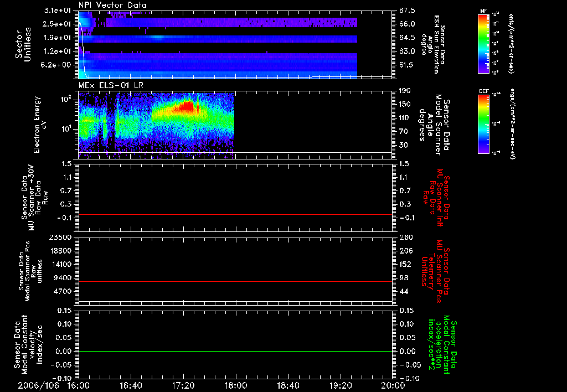Click the '1.9e+01' sector tick value
The image size is (567, 392).
click(x=57, y=38)
